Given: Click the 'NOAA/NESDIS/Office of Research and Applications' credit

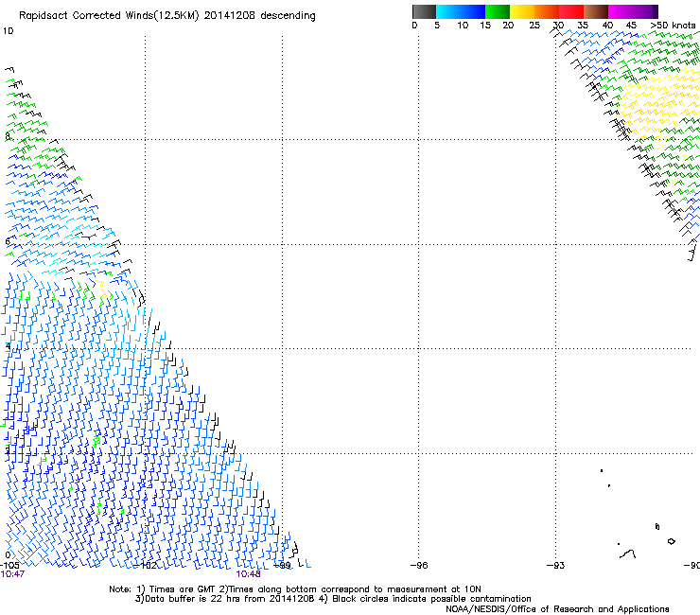Looking at the screenshot, I should (557, 609).
